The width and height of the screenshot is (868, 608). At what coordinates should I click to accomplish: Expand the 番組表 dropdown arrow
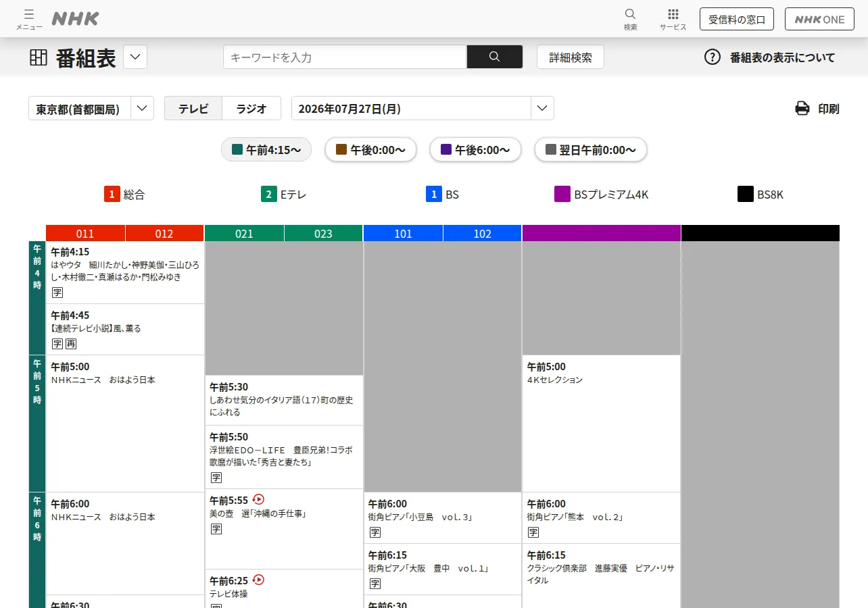(x=135, y=57)
